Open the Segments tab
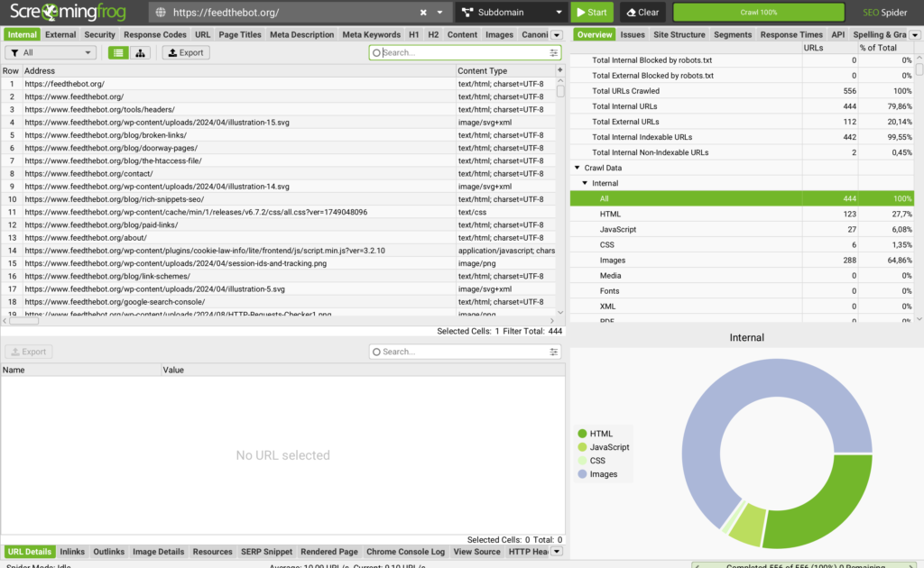The width and height of the screenshot is (924, 568). click(x=733, y=35)
